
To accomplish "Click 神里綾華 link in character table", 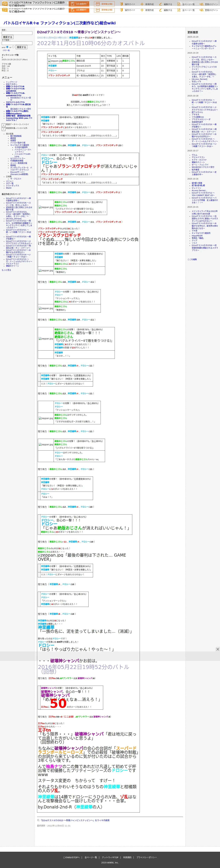I will point(52,66).
